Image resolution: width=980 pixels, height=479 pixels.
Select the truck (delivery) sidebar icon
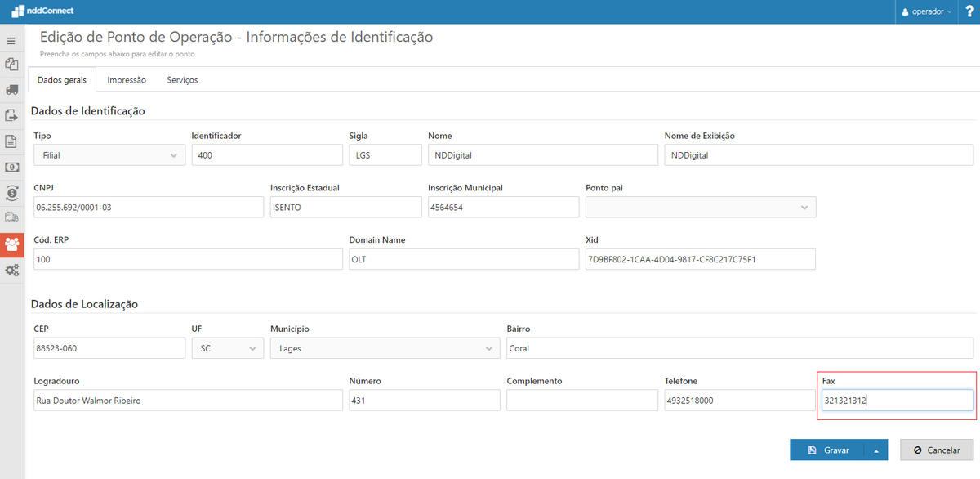(x=11, y=90)
